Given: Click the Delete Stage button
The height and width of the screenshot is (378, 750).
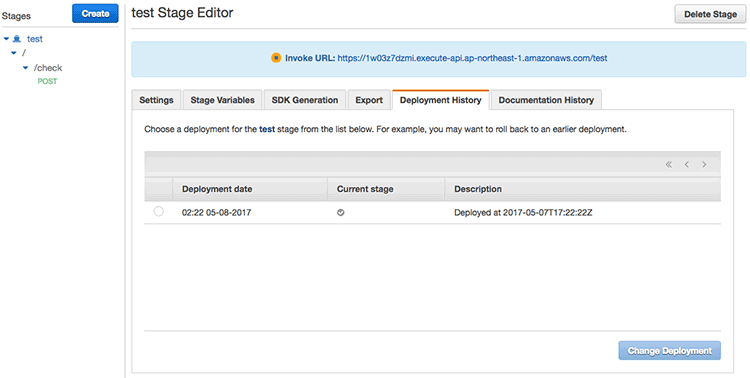Looking at the screenshot, I should click(710, 14).
